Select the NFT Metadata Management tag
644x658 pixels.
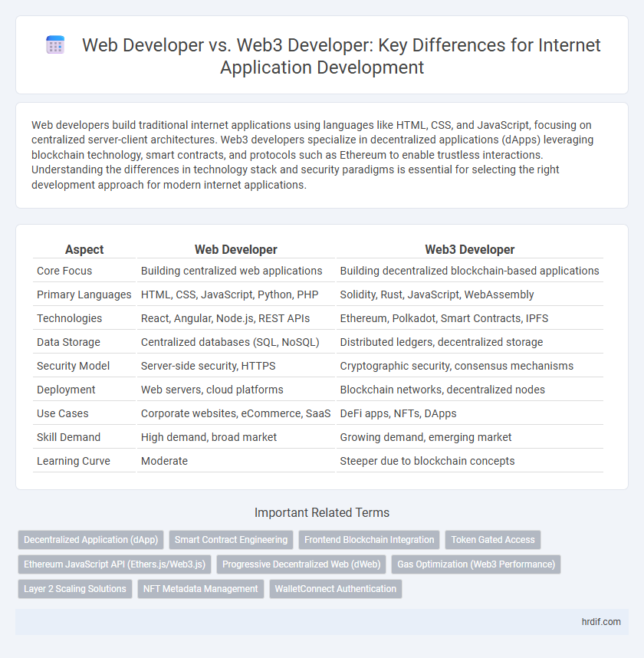click(201, 589)
